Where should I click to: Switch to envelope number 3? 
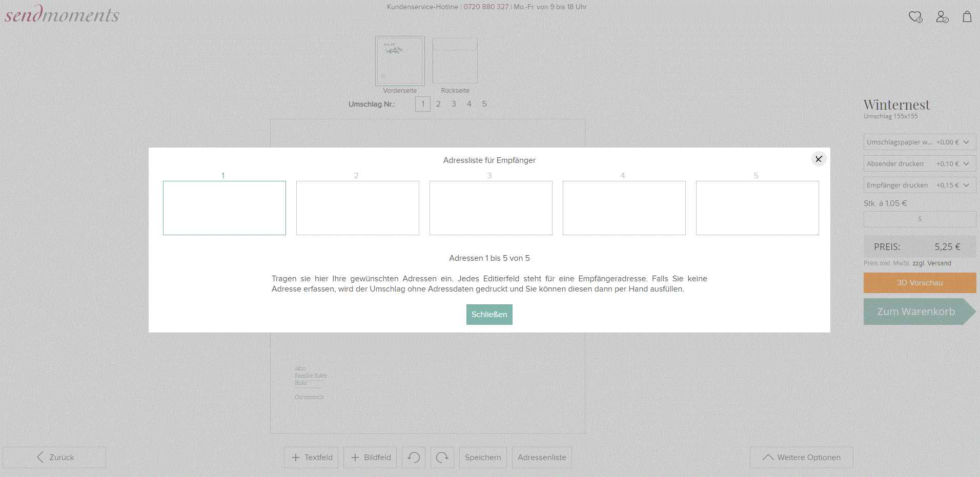click(454, 104)
